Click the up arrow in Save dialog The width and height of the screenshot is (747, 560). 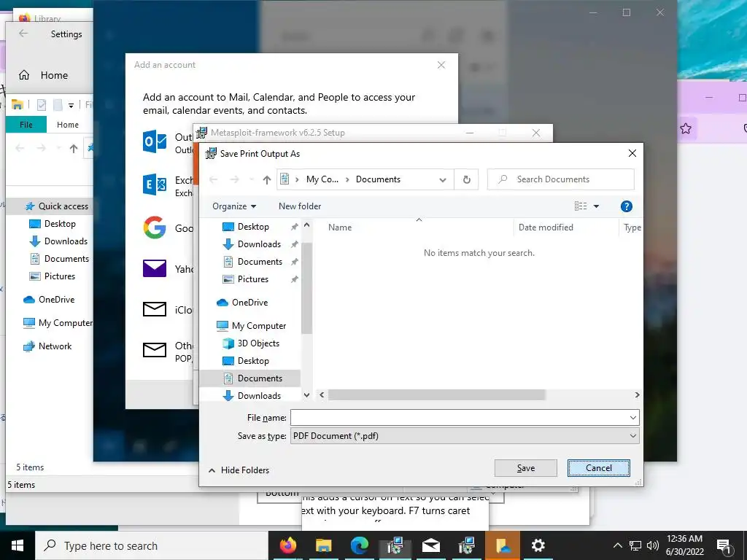tap(267, 179)
